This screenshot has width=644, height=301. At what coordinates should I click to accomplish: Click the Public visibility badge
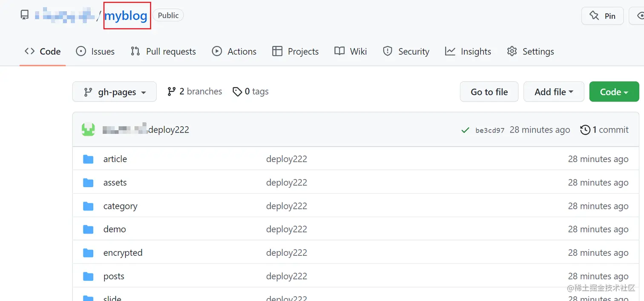(168, 15)
